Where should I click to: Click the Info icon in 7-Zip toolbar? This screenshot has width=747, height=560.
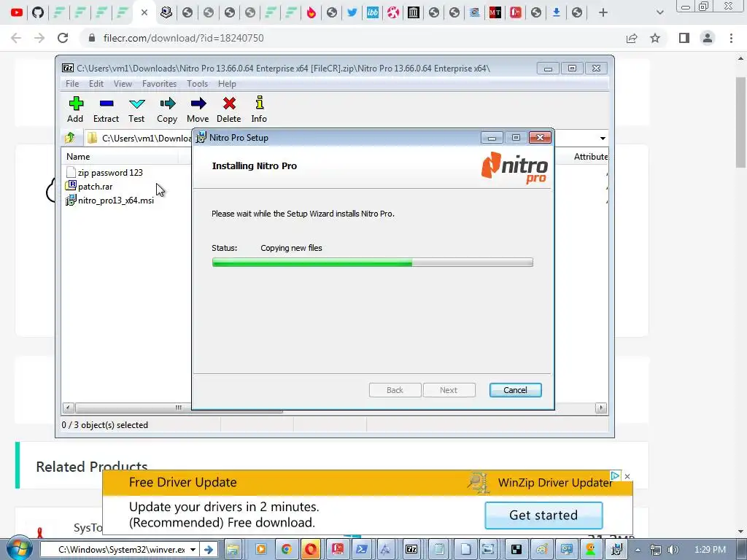pyautogui.click(x=259, y=109)
